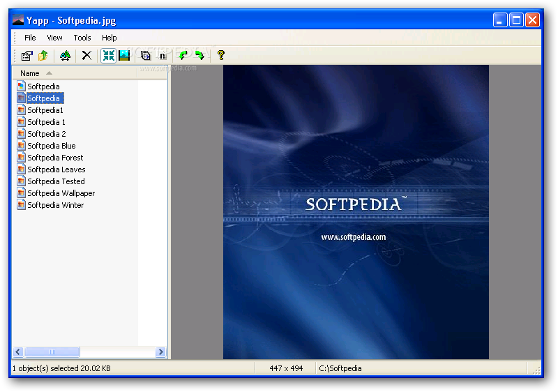Screen dimensions: 558x392
Task: Click the landscape picture toolbar icon
Action: click(x=124, y=56)
